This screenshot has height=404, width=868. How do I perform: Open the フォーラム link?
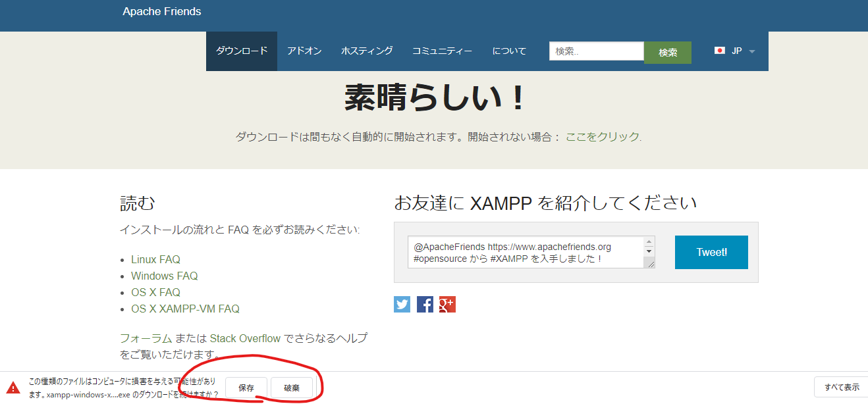click(146, 338)
